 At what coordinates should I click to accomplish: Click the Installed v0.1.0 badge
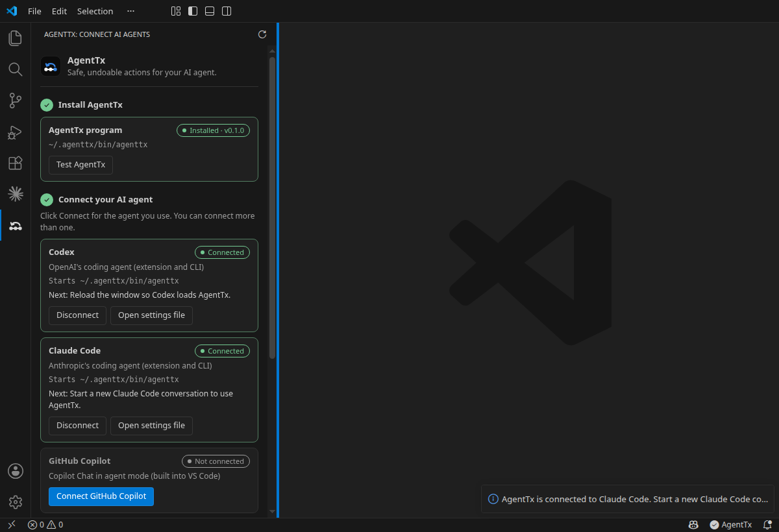coord(213,130)
